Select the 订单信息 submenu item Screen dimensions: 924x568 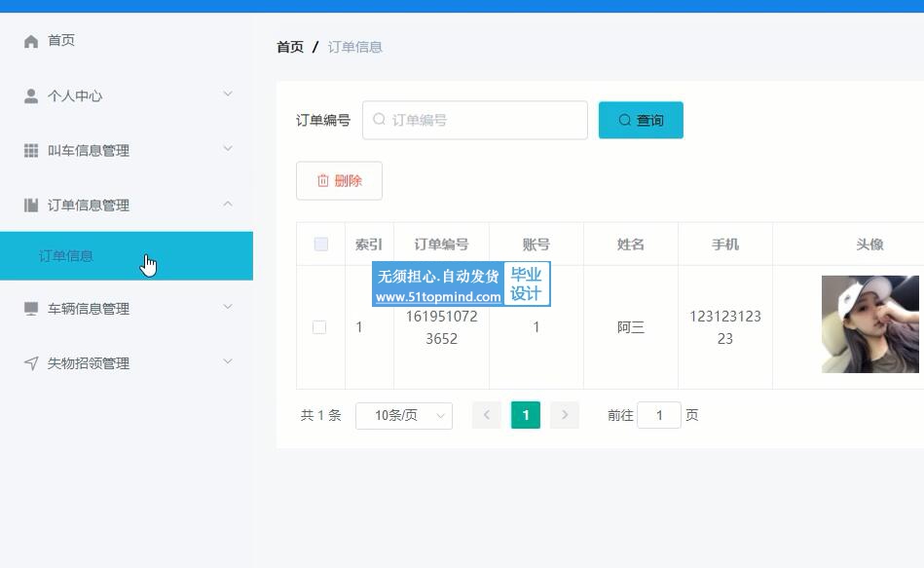point(127,256)
